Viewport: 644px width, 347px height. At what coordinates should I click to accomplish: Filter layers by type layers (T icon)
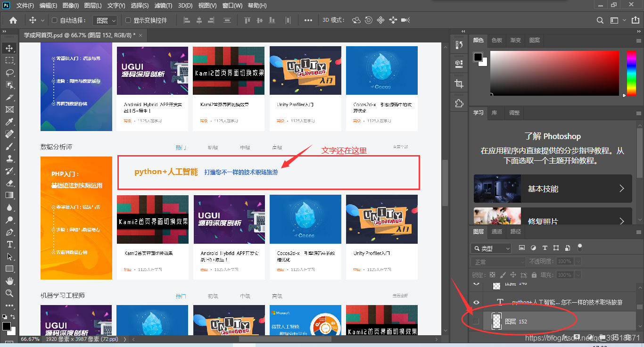pos(545,248)
